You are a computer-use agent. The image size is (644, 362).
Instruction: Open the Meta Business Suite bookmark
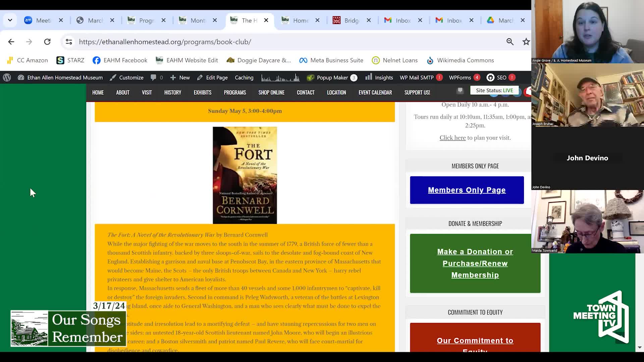[x=331, y=60]
